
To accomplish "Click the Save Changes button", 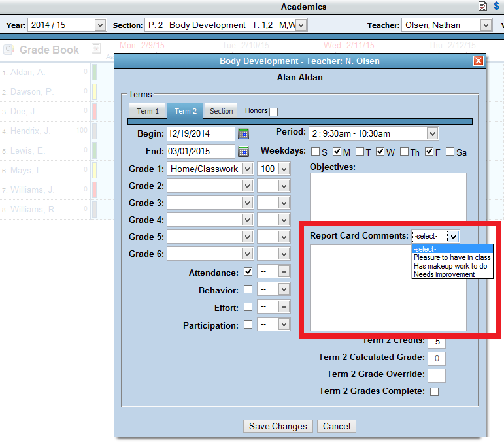I will pyautogui.click(x=278, y=426).
